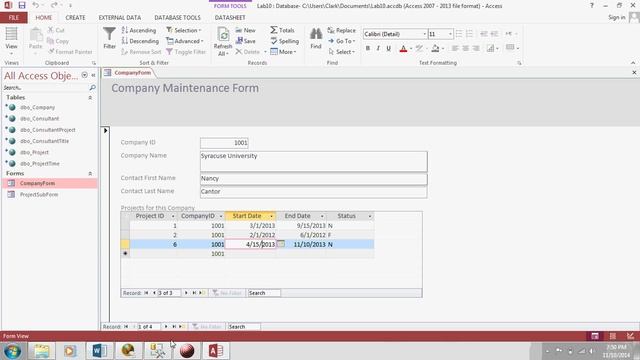Image resolution: width=640 pixels, height=360 pixels.
Task: Click Start Date cell 3/1/2013
Action: pos(251,225)
